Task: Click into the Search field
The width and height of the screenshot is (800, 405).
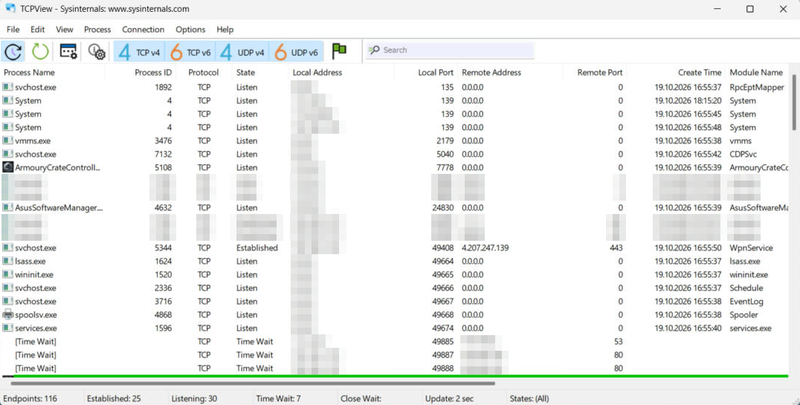Action: [449, 50]
